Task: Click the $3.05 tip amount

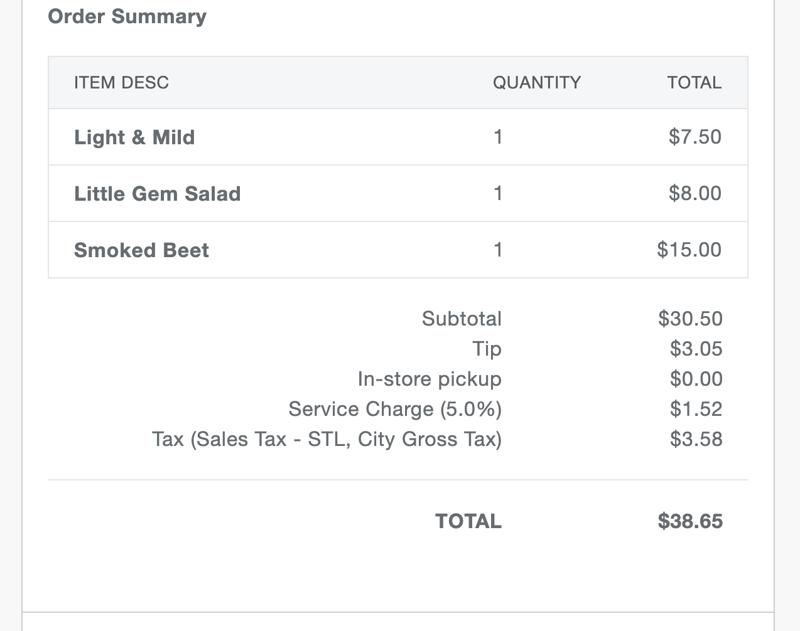Action: pos(696,349)
